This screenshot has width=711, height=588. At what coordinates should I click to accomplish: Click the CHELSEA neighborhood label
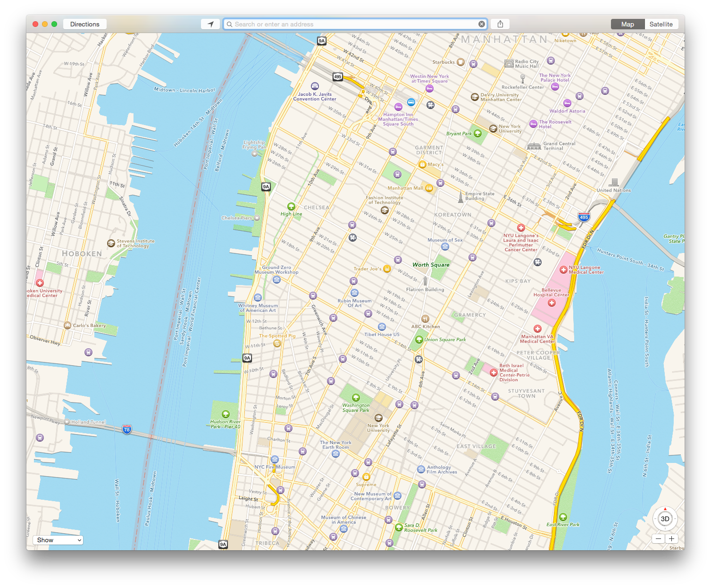(x=317, y=208)
